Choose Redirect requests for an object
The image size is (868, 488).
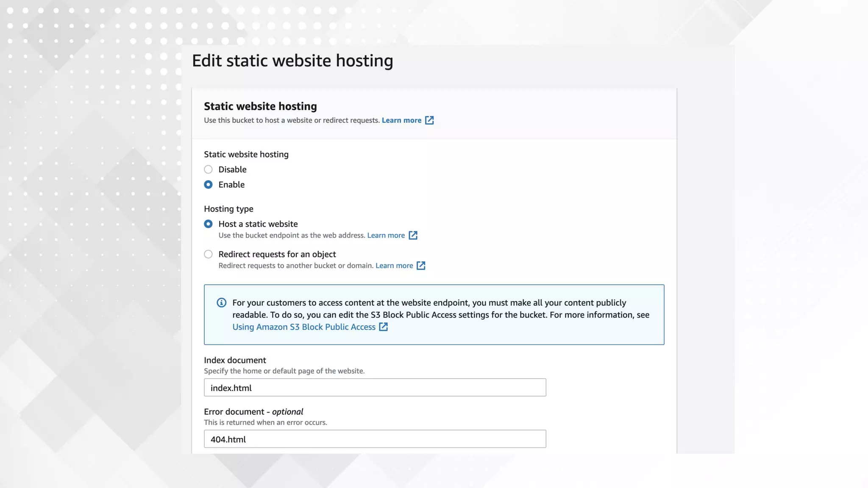208,254
